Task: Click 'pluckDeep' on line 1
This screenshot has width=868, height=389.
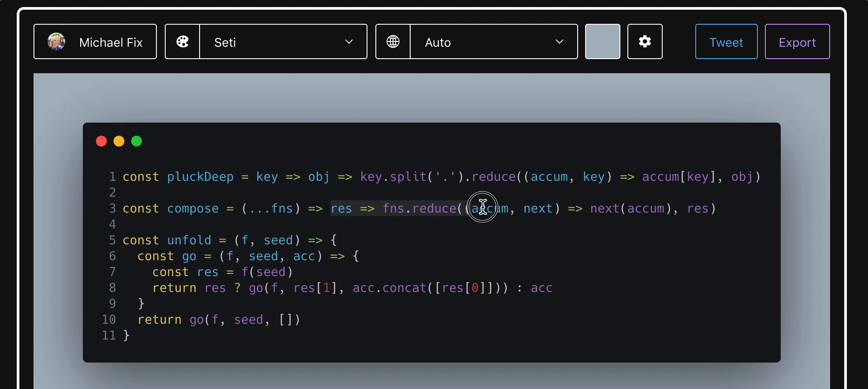Action: (x=200, y=177)
